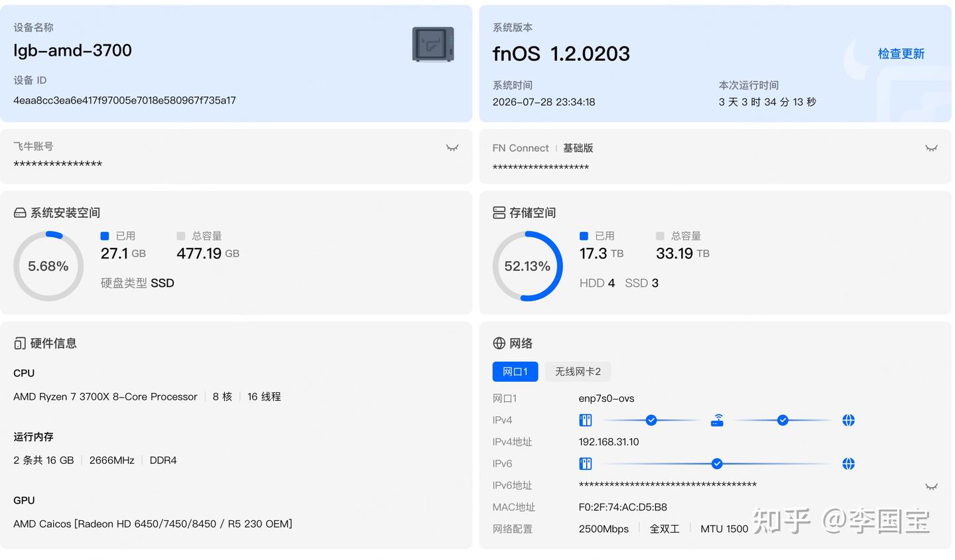Click the interface name enp7s0-ovs

[x=607, y=399]
